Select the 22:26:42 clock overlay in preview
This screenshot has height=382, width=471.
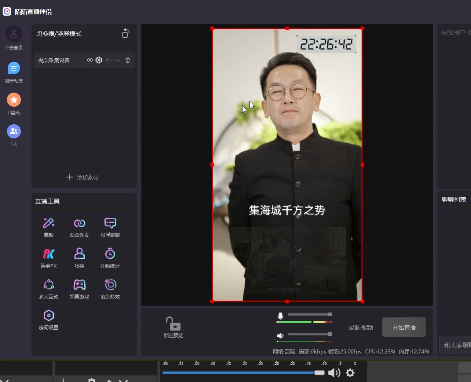tap(326, 44)
